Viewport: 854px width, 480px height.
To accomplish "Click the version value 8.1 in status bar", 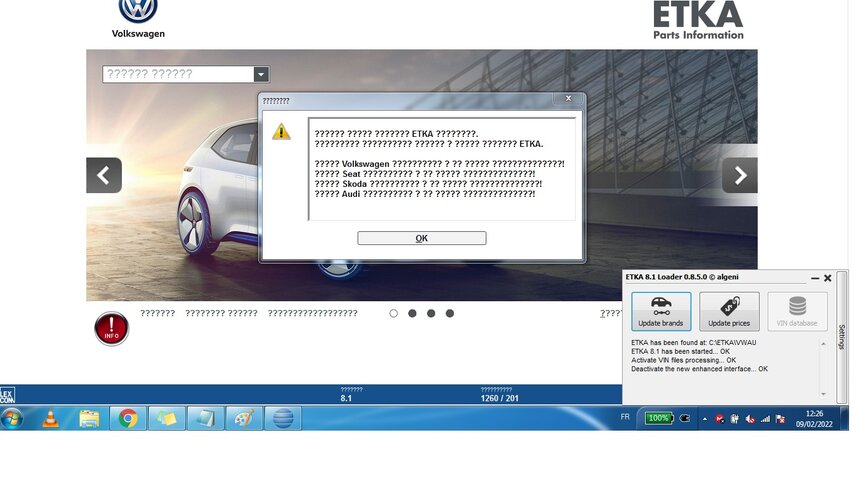I will tap(346, 398).
